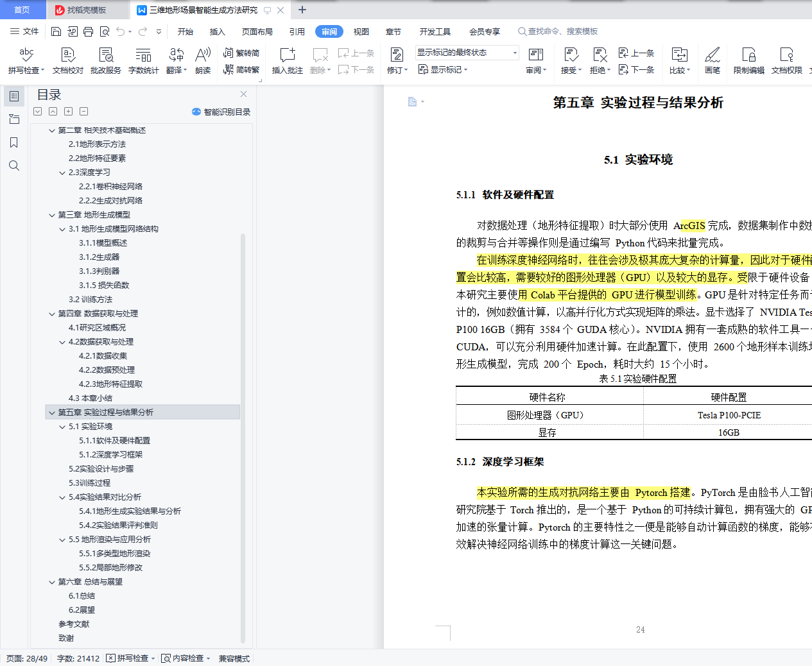The image size is (812, 666).
Task: Open 批改服务 correction service
Action: pos(106,61)
